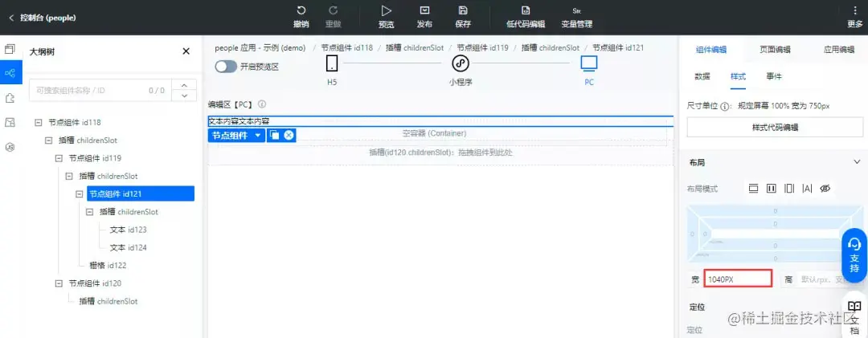The width and height of the screenshot is (868, 338).
Task: Open the 支持 support floating button
Action: click(854, 255)
